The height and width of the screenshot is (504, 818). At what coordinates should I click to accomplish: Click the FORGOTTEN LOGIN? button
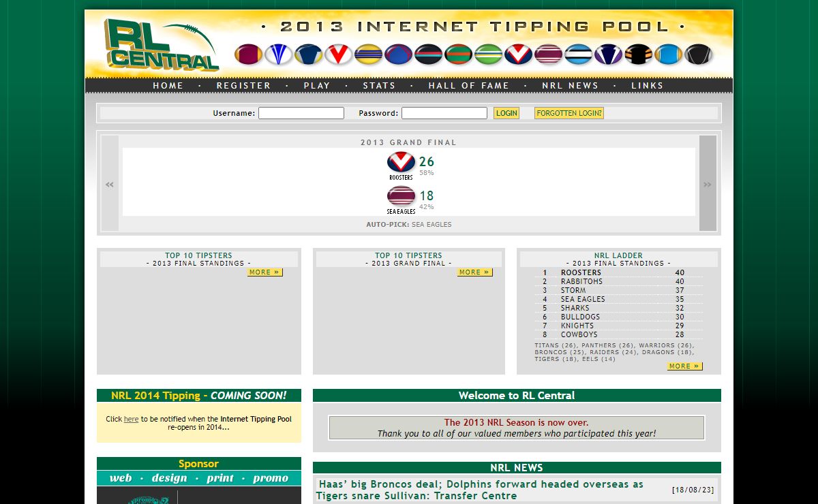(569, 113)
